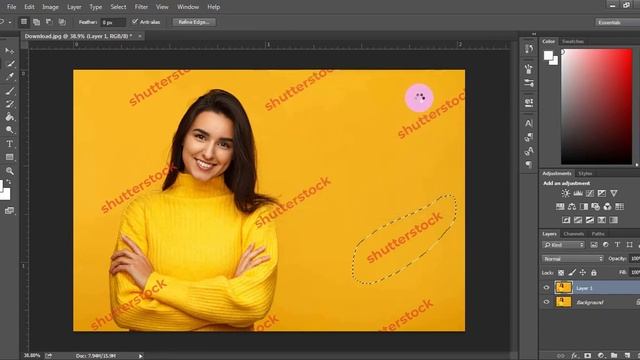Enable filter for type layers
The image size is (640, 360).
pos(617,244)
